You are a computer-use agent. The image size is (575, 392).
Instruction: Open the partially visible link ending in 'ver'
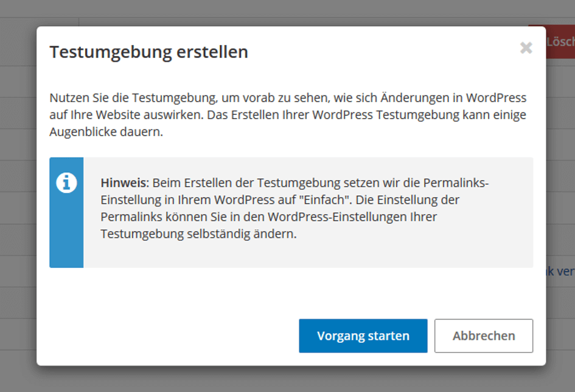(x=560, y=271)
